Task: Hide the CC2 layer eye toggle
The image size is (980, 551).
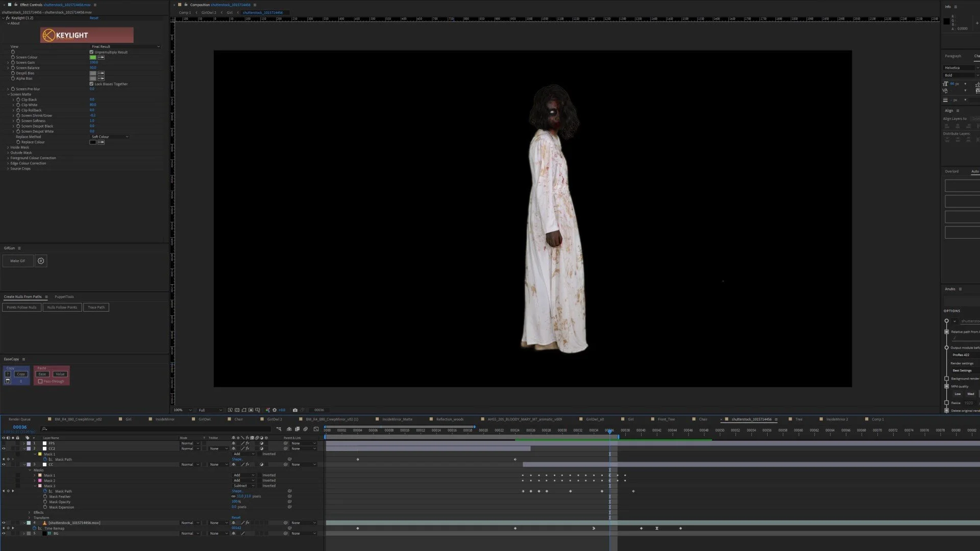Action: pyautogui.click(x=4, y=449)
